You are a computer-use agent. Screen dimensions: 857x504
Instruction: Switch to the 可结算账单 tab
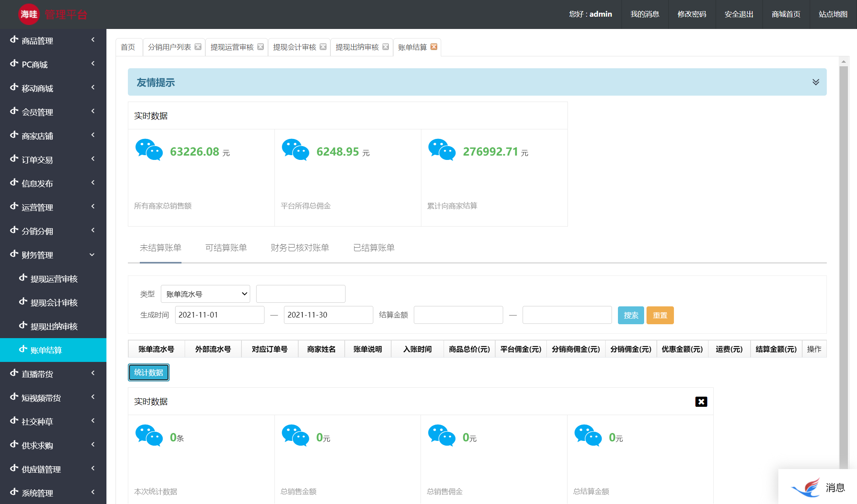[226, 248]
